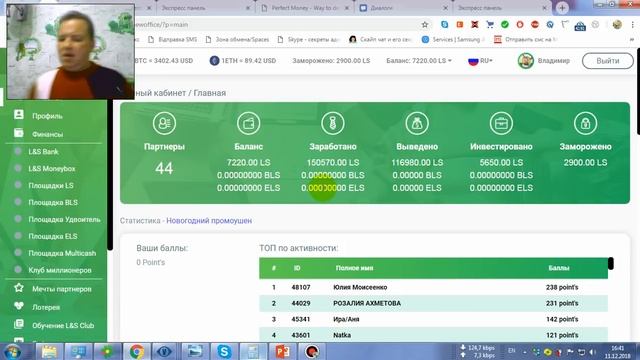Open Мечты партнеров section
The height and width of the screenshot is (360, 640).
pyautogui.click(x=62, y=289)
